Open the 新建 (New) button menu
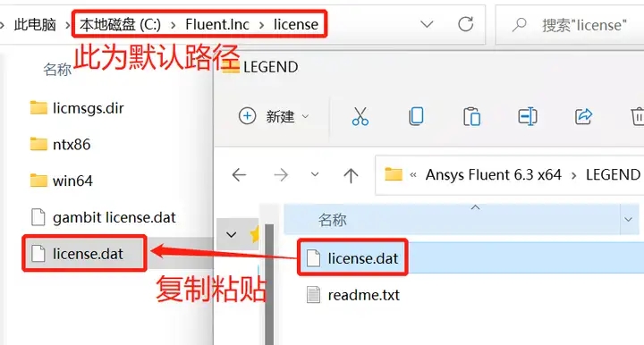The width and height of the screenshot is (644, 345). tap(274, 116)
